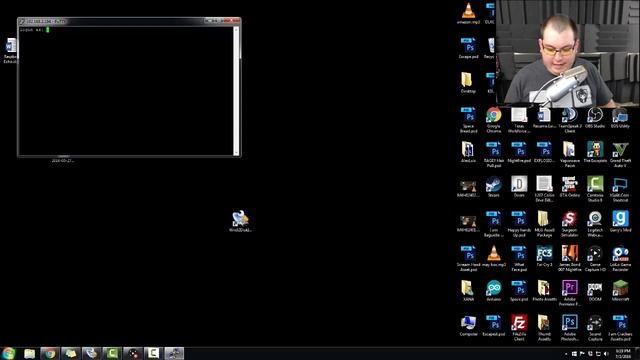Show hidden system tray icons
This screenshot has height=360, width=640.
click(x=566, y=354)
